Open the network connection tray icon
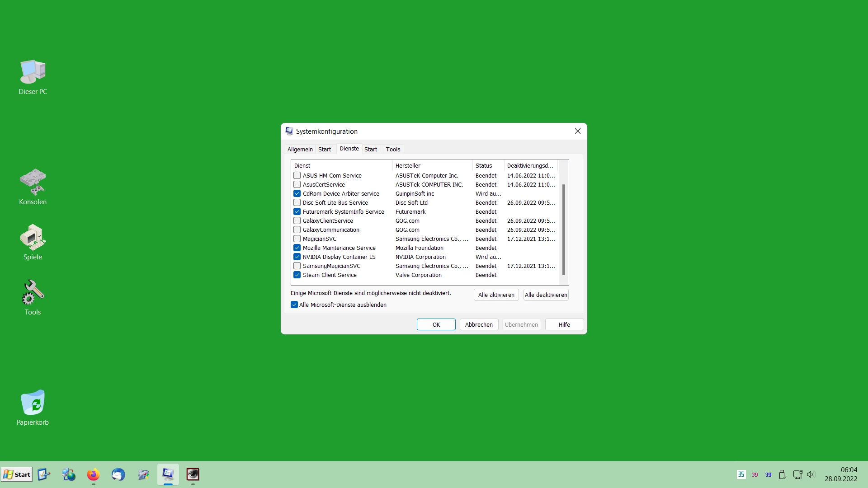Image resolution: width=868 pixels, height=488 pixels. [797, 474]
